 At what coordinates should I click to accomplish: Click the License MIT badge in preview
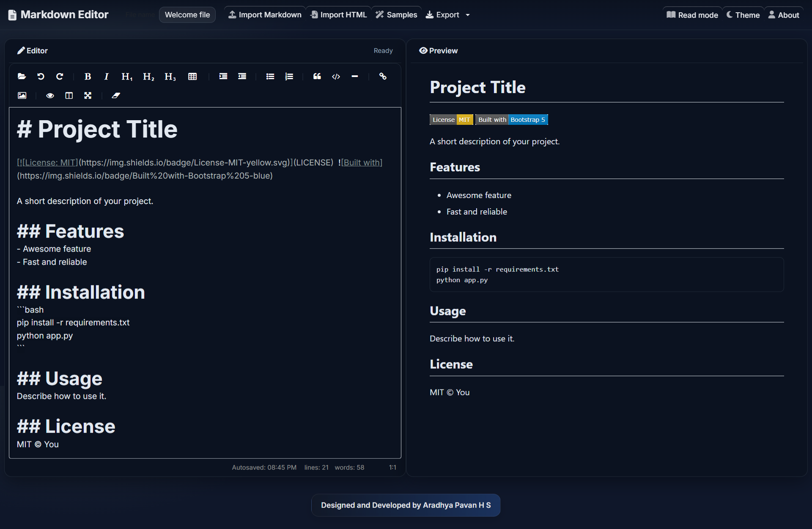click(451, 120)
